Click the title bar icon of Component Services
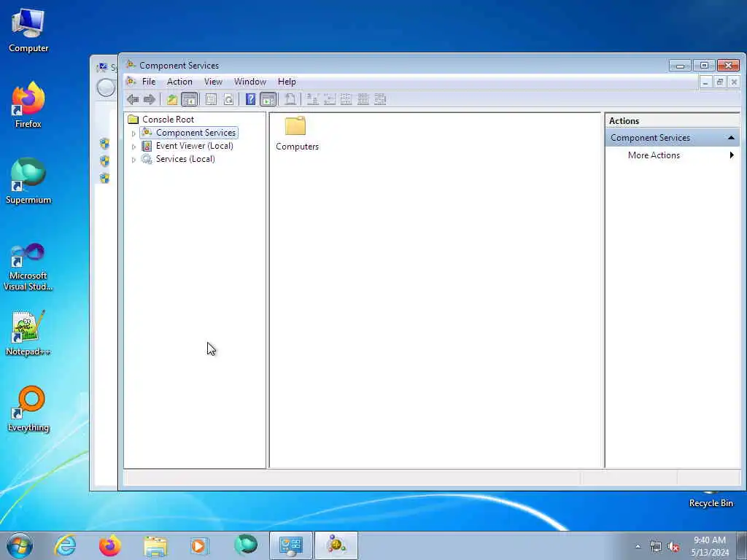The width and height of the screenshot is (747, 560). [131, 65]
